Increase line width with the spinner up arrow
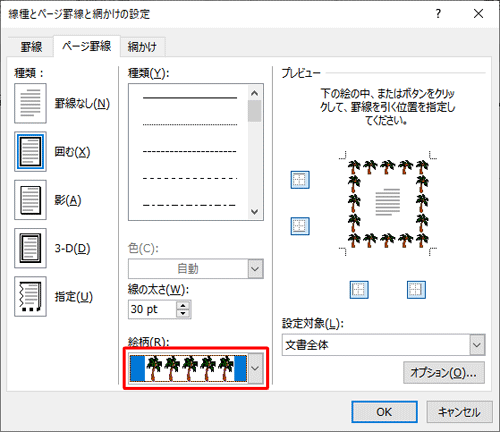500x432 pixels. point(183,305)
